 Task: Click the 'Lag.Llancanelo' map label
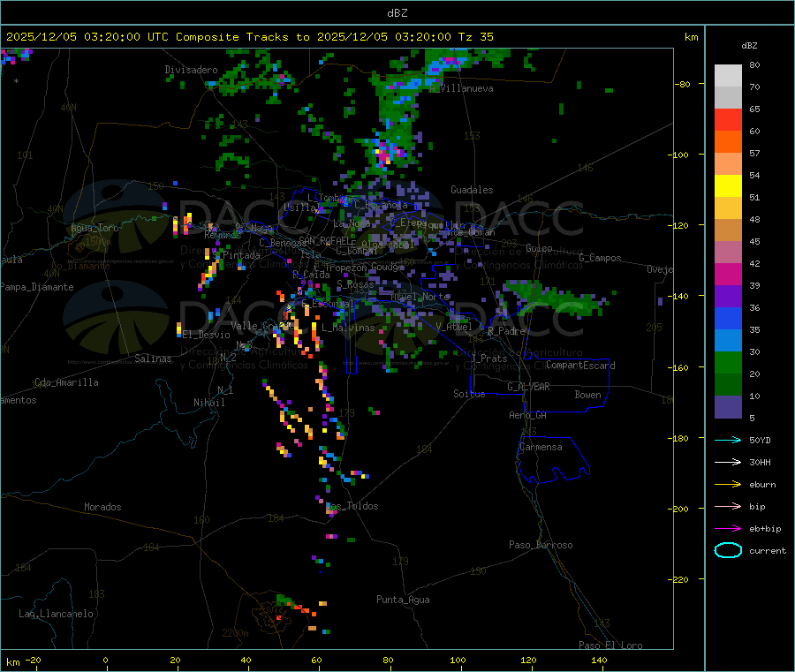tap(56, 614)
